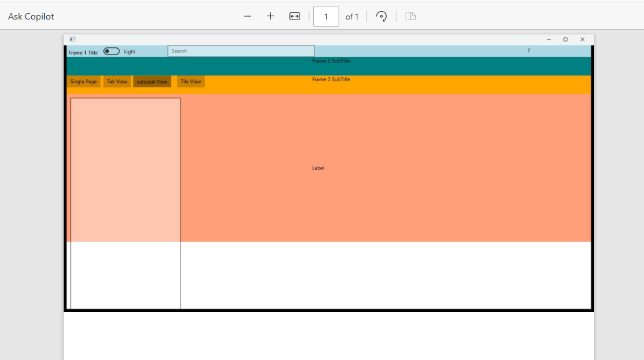Minimize the embedded app window
Image resolution: width=644 pixels, height=360 pixels.
click(x=548, y=40)
